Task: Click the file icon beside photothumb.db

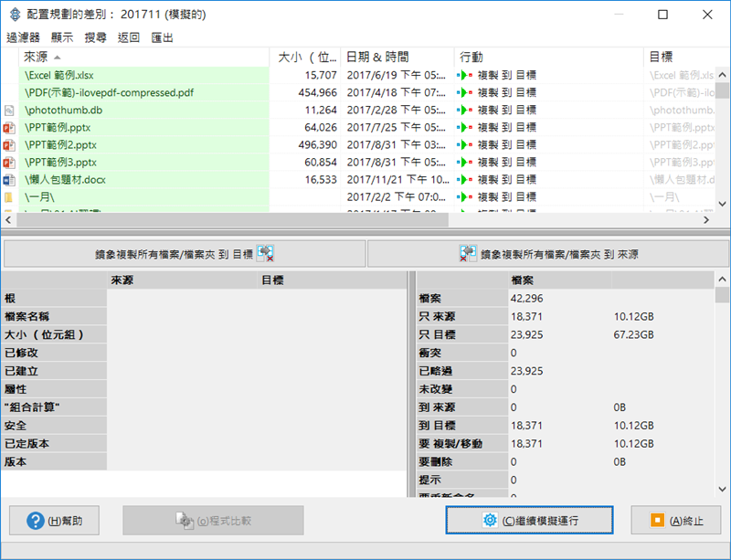Action: click(9, 111)
